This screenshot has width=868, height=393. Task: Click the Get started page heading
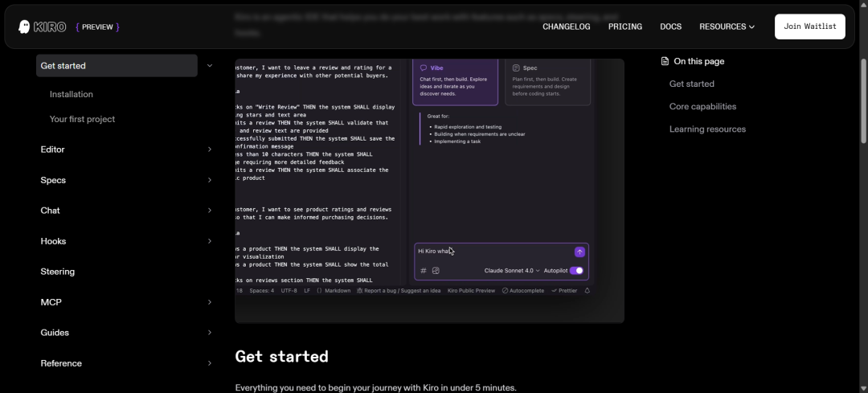point(282,357)
